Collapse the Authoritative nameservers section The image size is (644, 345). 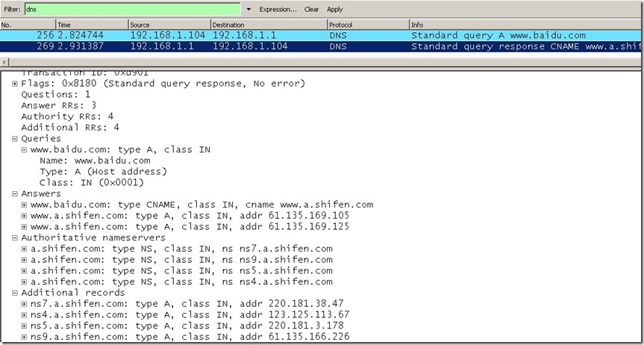(15, 238)
